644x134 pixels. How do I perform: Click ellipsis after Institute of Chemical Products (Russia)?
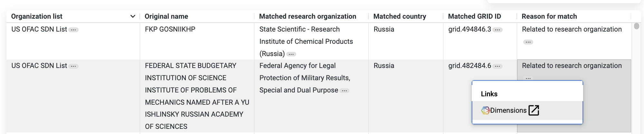click(x=291, y=54)
